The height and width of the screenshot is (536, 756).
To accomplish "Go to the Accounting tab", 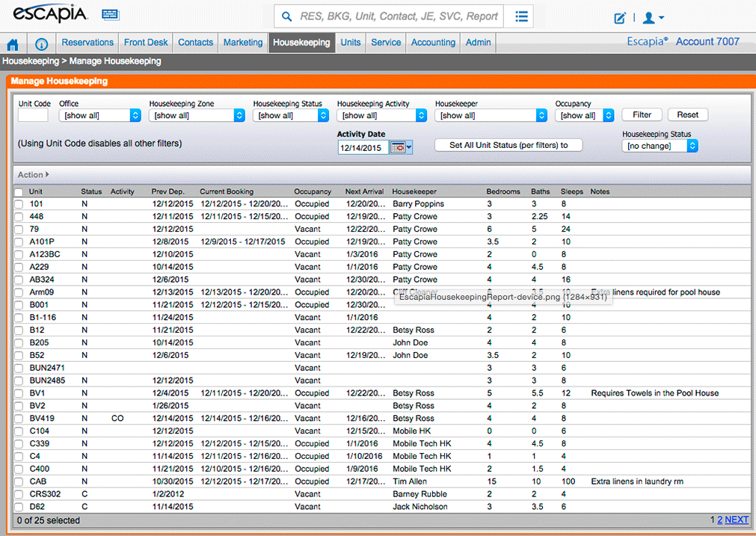I will click(x=433, y=43).
